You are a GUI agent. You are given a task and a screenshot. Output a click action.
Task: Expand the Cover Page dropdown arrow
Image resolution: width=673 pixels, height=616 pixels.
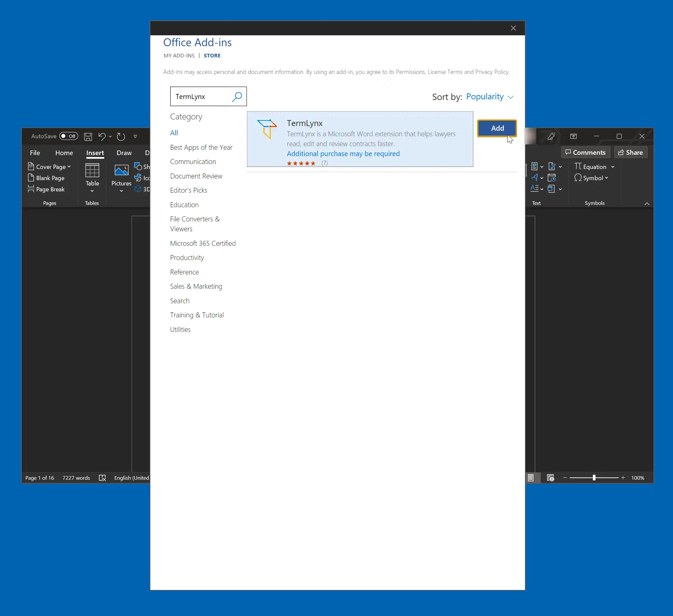(x=69, y=166)
